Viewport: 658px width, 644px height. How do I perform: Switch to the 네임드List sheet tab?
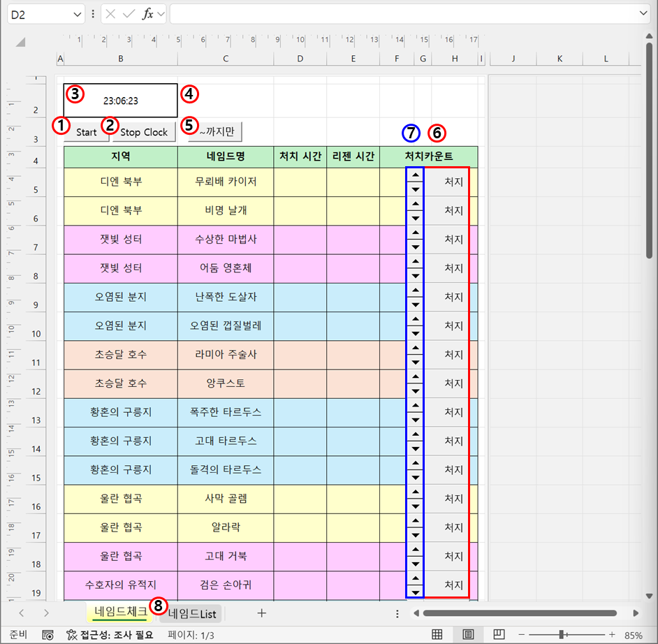pyautogui.click(x=192, y=614)
